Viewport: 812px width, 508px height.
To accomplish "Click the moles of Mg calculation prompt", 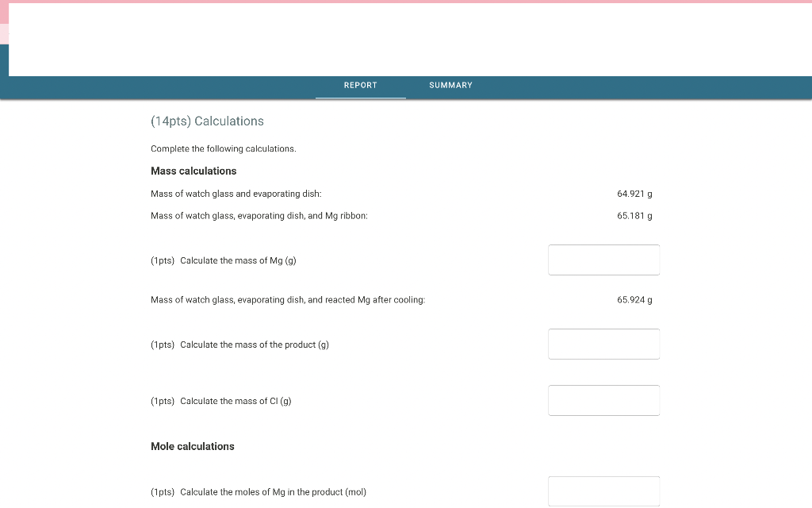I will coord(258,491).
